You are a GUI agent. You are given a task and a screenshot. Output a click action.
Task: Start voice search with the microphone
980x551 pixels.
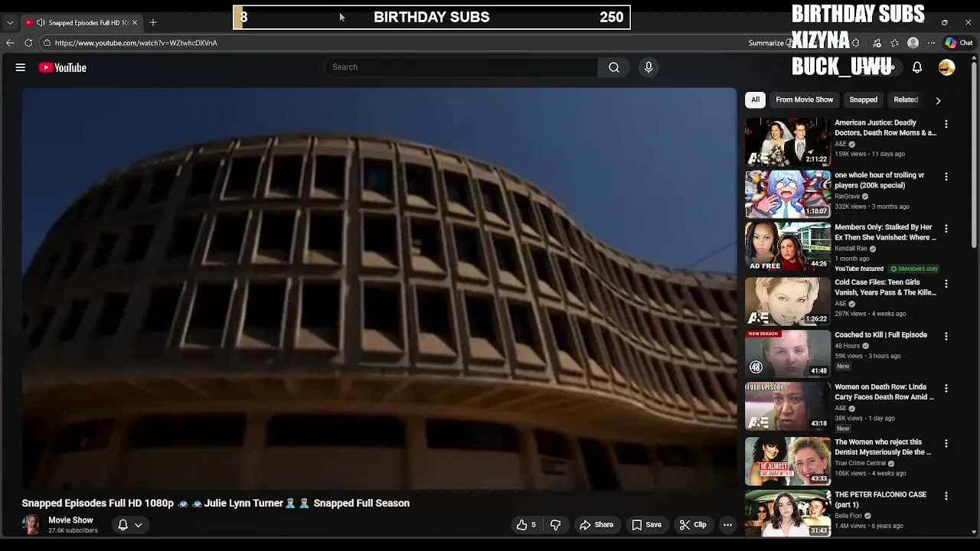(648, 67)
